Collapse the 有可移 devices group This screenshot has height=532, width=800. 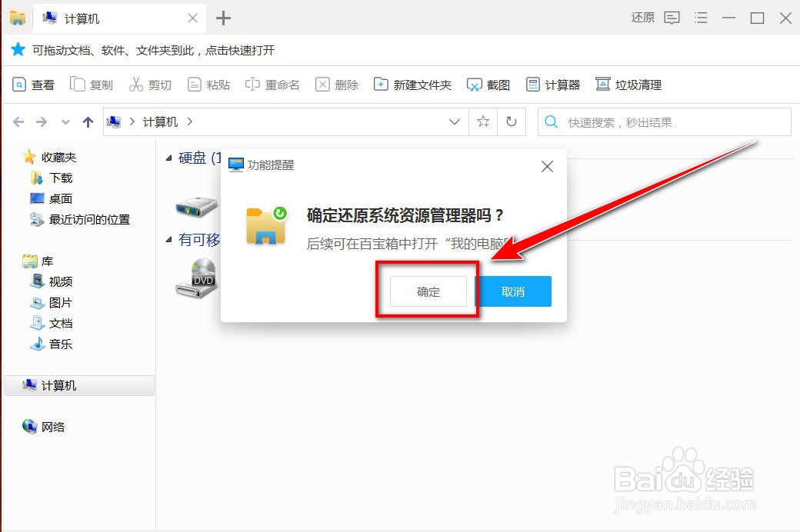point(169,240)
